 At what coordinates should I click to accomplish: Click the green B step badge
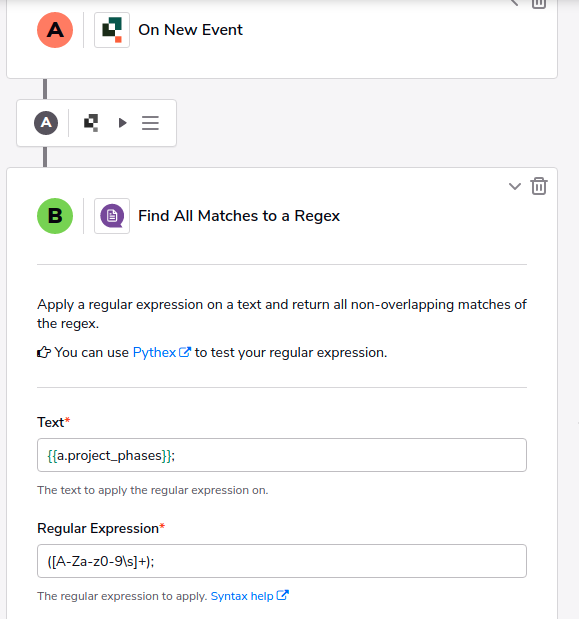pyautogui.click(x=55, y=216)
